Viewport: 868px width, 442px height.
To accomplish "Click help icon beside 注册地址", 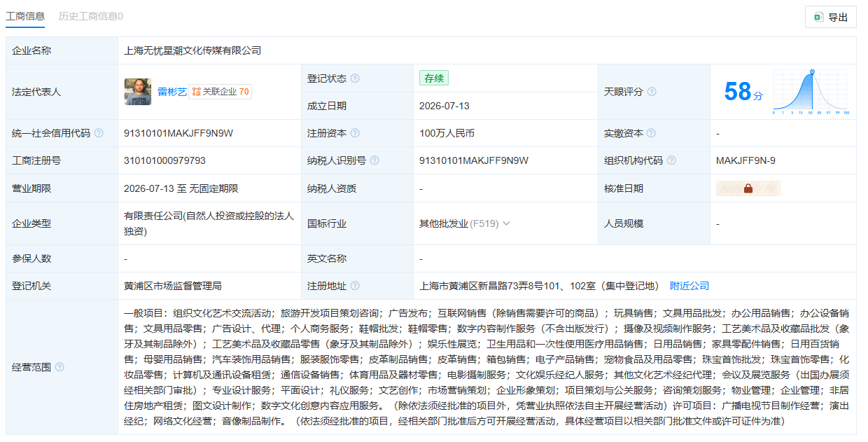I will tap(355, 286).
